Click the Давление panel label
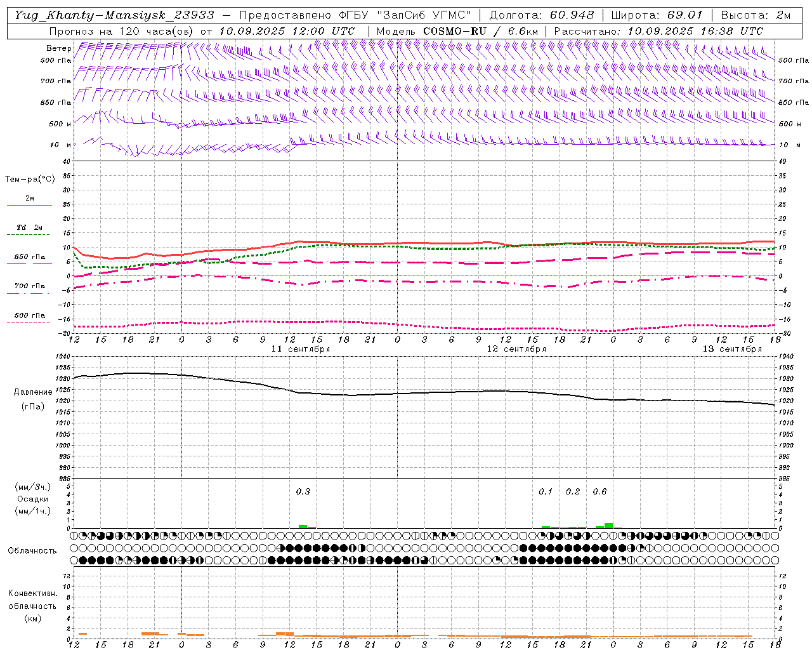The width and height of the screenshot is (812, 650). point(33,392)
